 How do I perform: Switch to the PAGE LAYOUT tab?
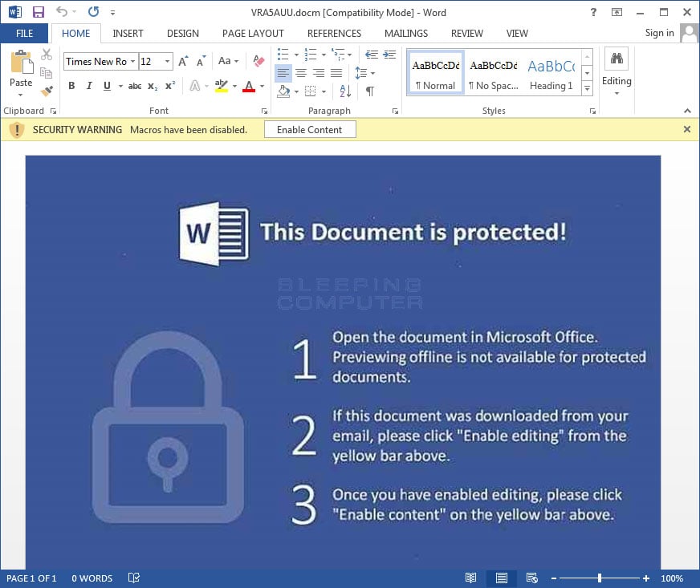pyautogui.click(x=253, y=34)
